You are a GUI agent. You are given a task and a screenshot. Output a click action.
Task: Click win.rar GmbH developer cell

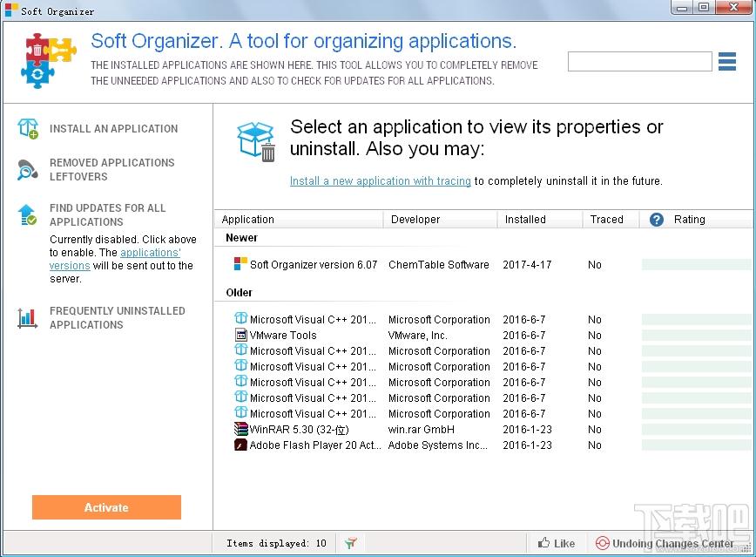pos(422,429)
